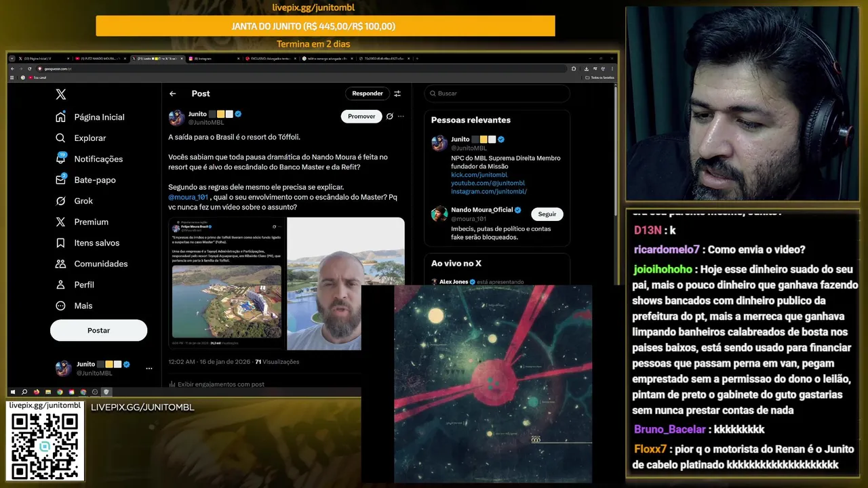
Task: Switch to the Instagram browser tab
Action: click(214, 58)
